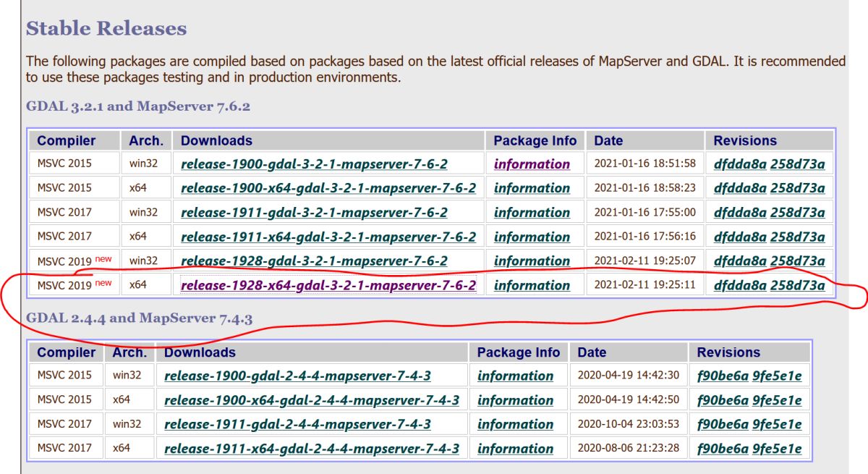Click the Package Info header in GDAL 3.2.1 table
The height and width of the screenshot is (474, 868).
point(535,140)
